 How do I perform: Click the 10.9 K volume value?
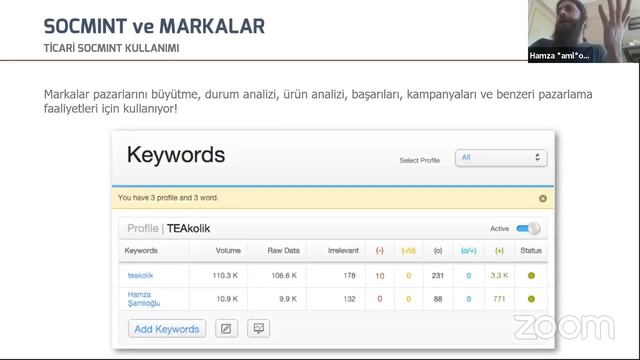click(x=227, y=299)
